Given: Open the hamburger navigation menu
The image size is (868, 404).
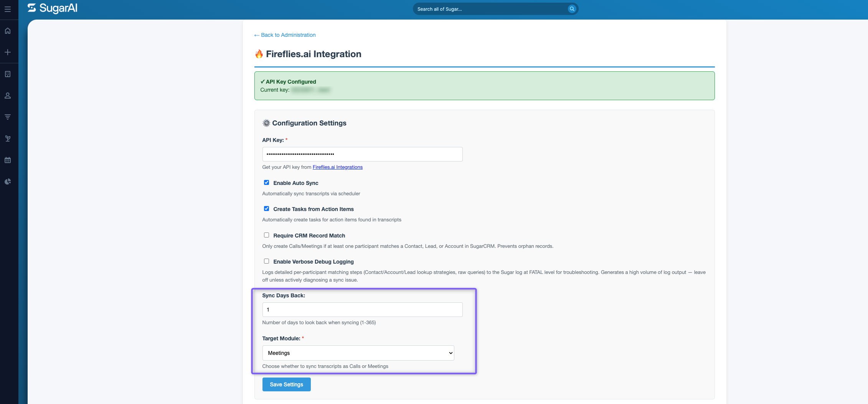Looking at the screenshot, I should click(8, 9).
